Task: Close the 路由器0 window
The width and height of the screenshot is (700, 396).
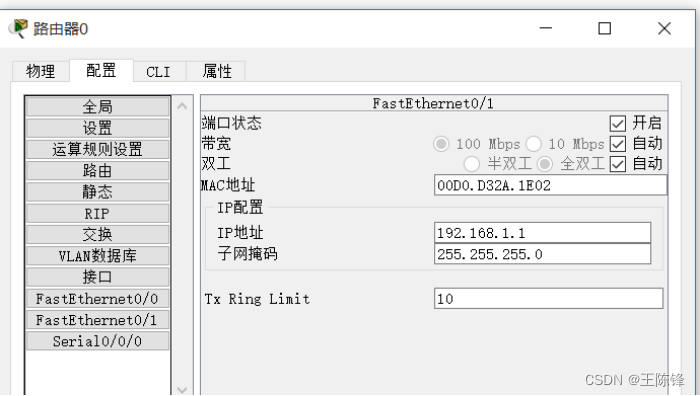Action: point(664,28)
